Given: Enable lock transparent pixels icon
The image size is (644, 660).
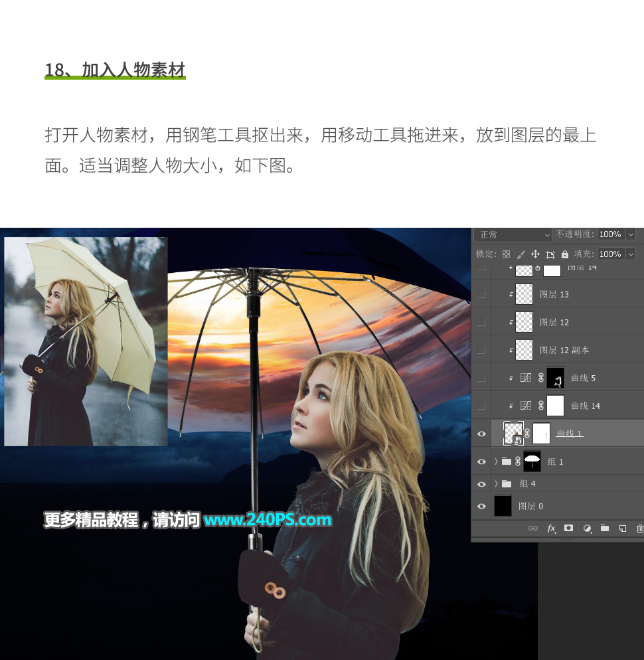Looking at the screenshot, I should (x=505, y=254).
